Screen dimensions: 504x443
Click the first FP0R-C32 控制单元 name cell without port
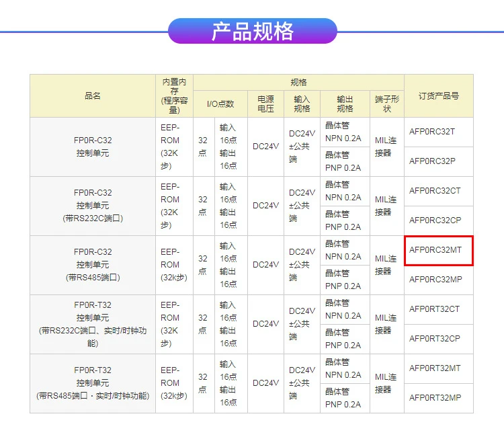point(93,147)
